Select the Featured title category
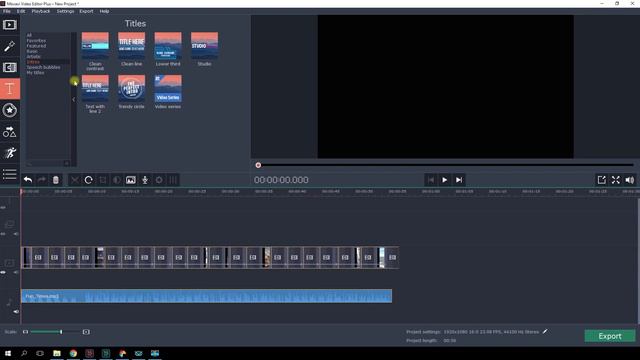Screen dimensions: 640x360 coord(36,46)
